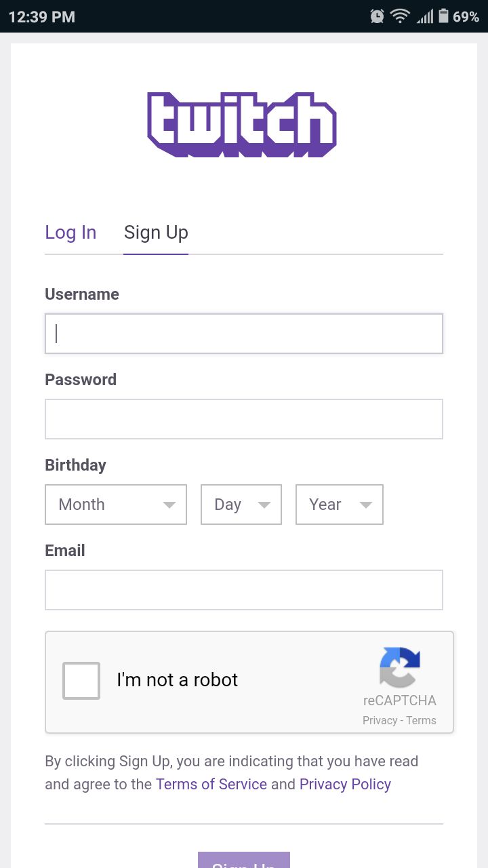Check the I'm not a robot box
The height and width of the screenshot is (868, 488).
point(81,681)
